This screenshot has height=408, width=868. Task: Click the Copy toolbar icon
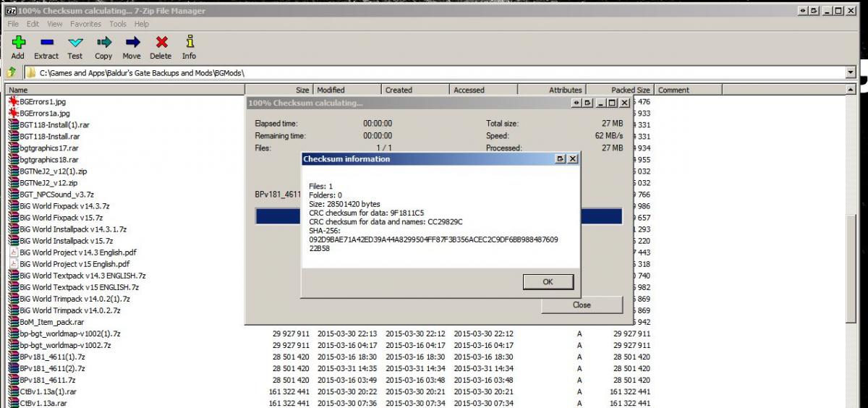pyautogui.click(x=103, y=43)
